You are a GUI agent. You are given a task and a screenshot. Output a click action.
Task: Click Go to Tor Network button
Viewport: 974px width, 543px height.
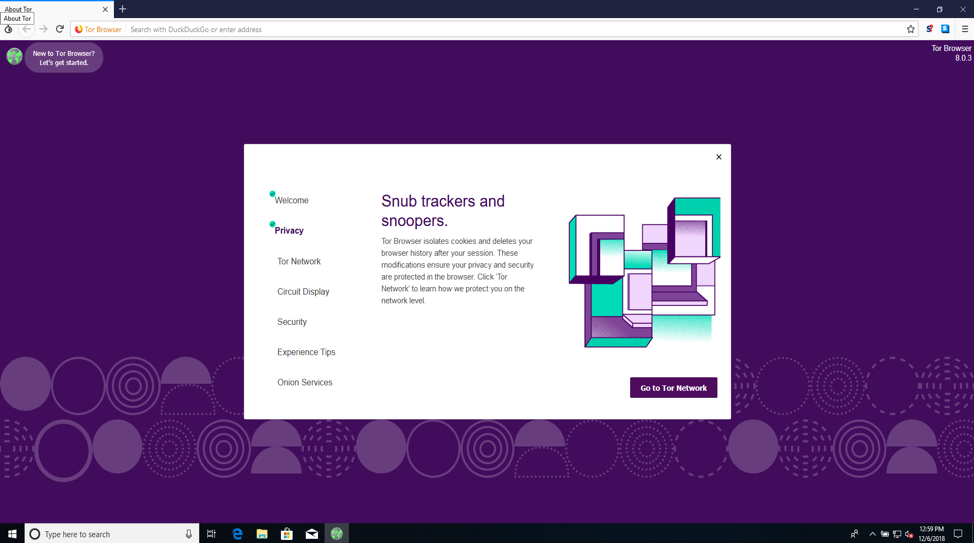pos(673,388)
